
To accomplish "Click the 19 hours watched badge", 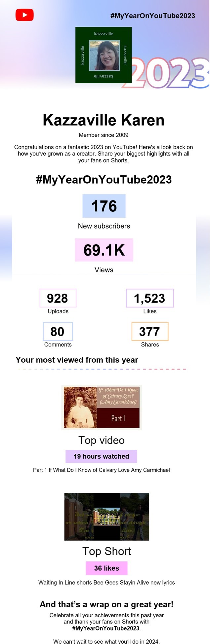I will (x=101, y=456).
